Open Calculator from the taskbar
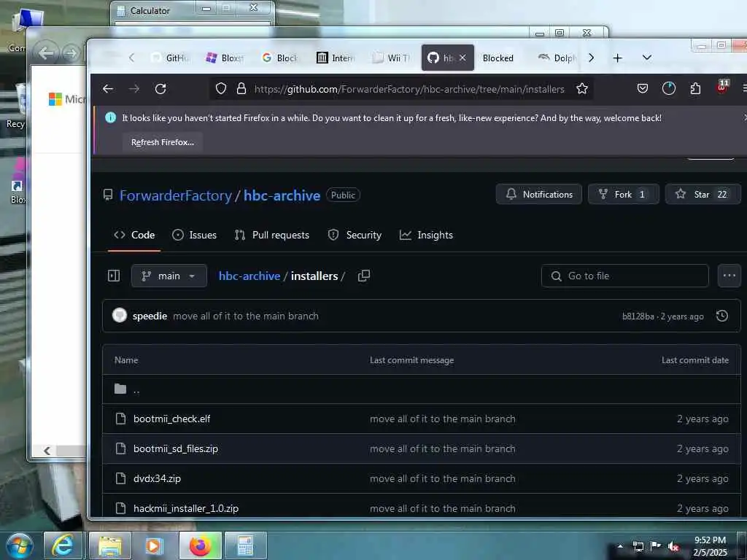The height and width of the screenshot is (560, 747). click(245, 545)
